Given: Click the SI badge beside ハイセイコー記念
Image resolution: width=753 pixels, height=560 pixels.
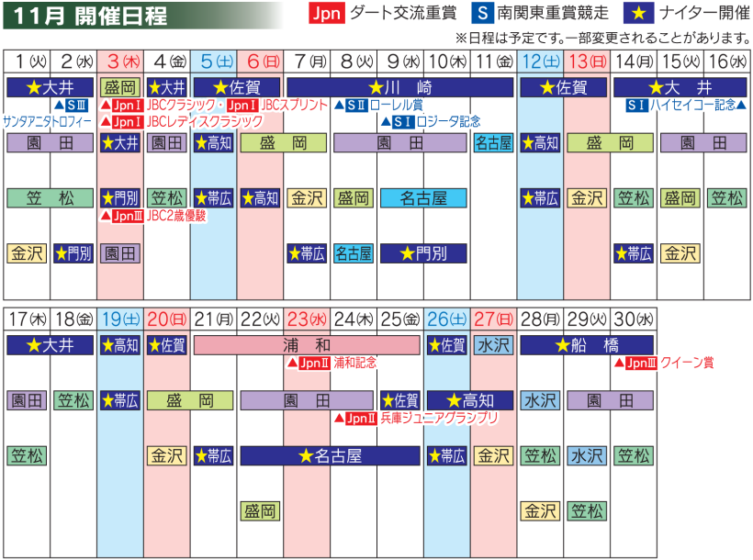Looking at the screenshot, I should [x=636, y=105].
